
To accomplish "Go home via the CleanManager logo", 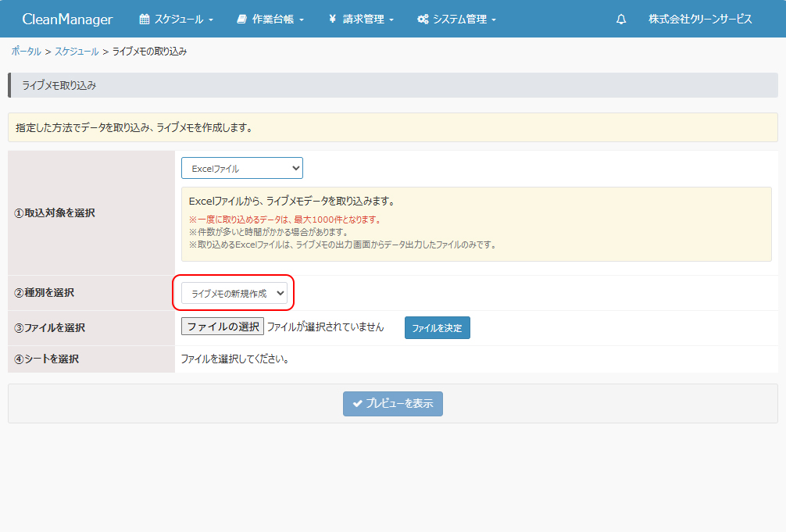I will [x=67, y=19].
